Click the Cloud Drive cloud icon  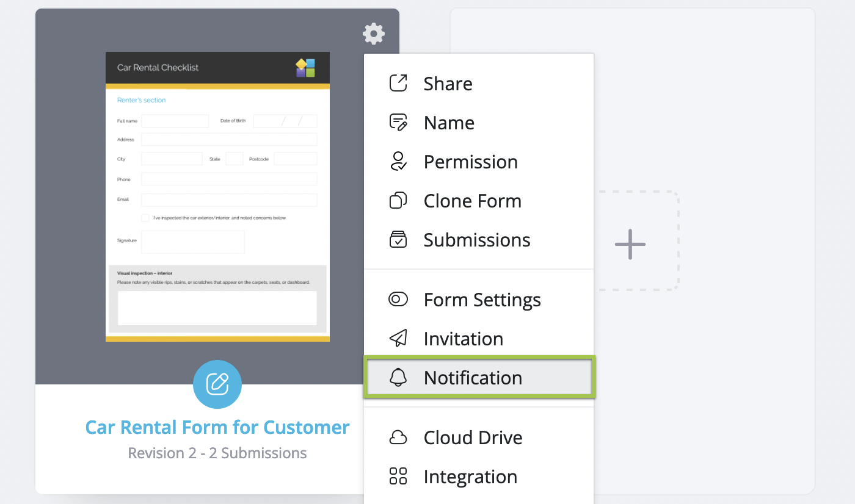coord(398,437)
